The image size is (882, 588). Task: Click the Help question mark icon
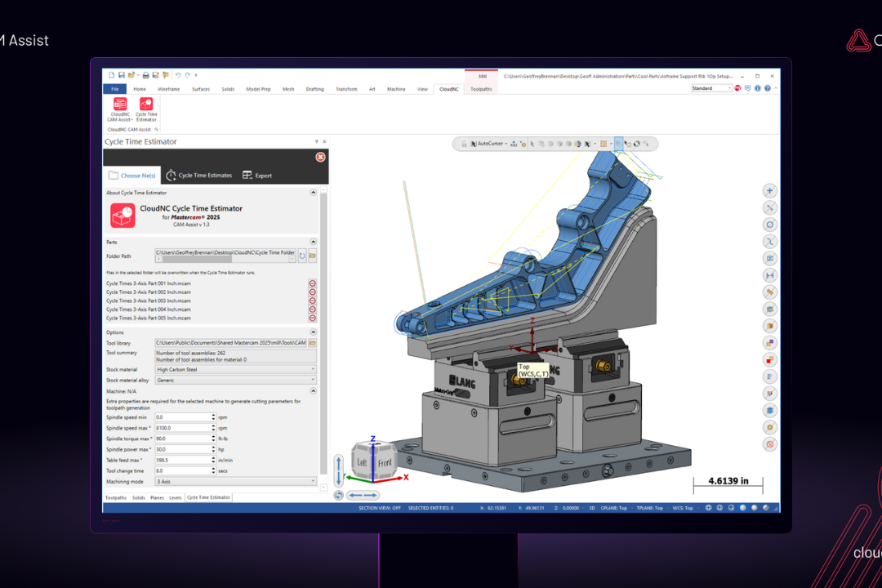tap(767, 88)
